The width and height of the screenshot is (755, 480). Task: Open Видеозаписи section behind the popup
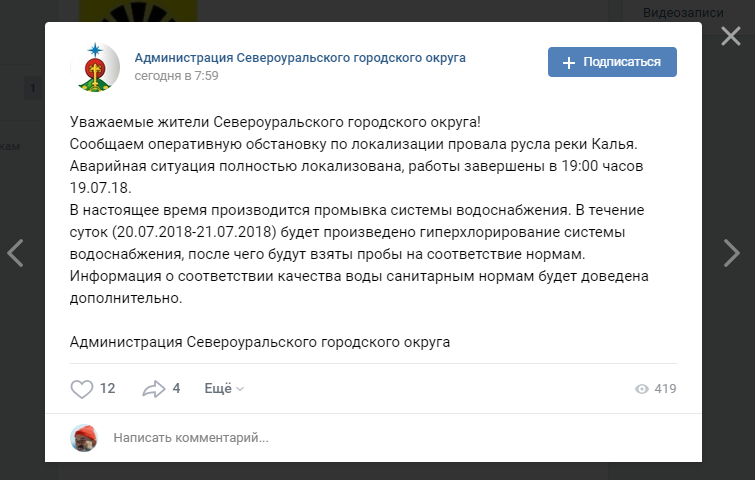[683, 13]
